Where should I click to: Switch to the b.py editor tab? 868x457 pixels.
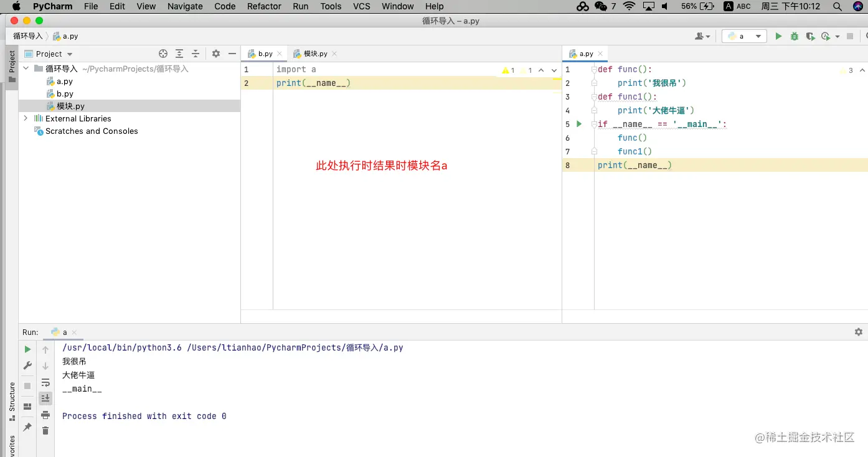(265, 54)
